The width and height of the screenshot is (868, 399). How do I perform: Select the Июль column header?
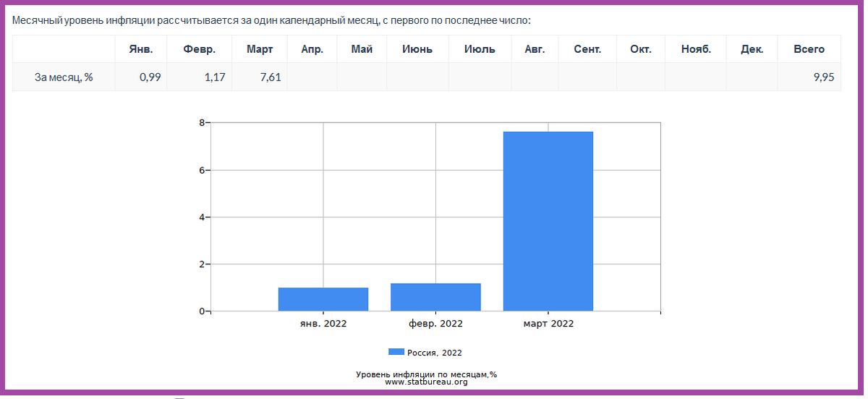pos(480,49)
